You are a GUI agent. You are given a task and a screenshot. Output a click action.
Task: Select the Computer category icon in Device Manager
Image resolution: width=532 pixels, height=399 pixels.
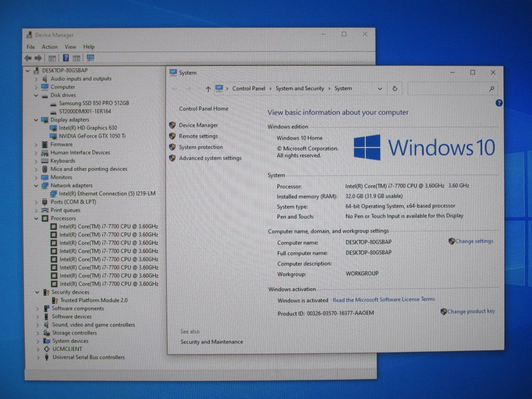click(x=45, y=87)
